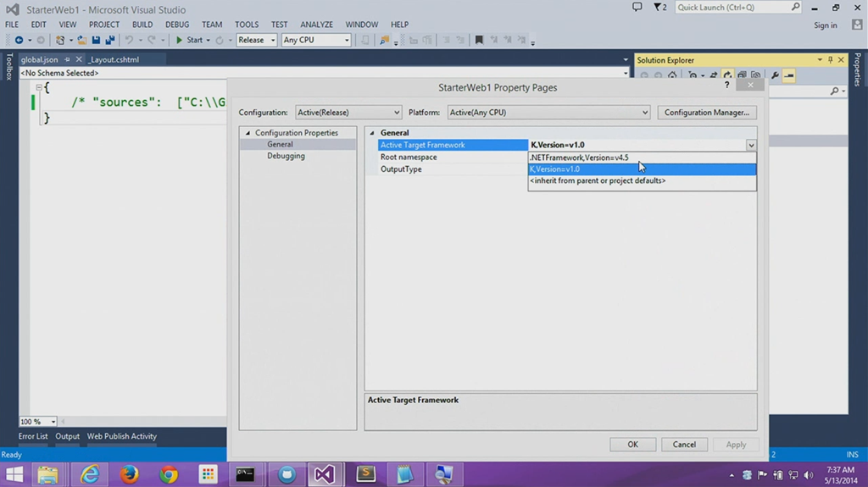Open Firefox from the taskbar

click(129, 474)
